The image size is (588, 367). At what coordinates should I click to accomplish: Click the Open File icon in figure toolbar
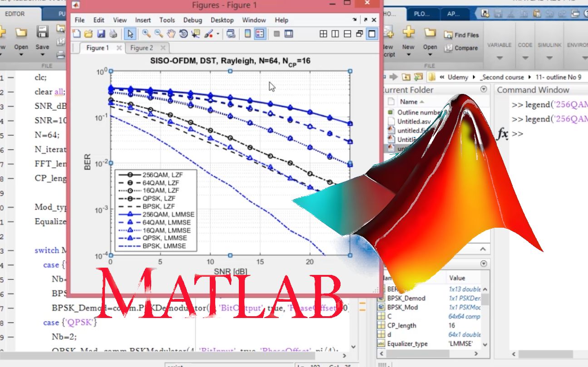[88, 34]
